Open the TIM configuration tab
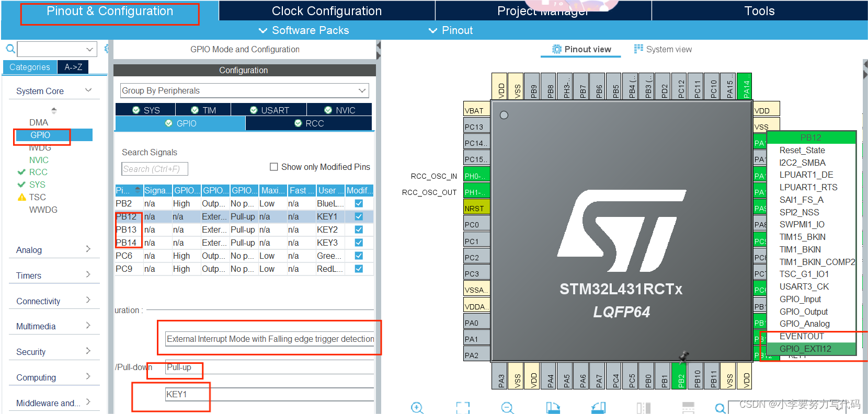Screen dimensions: 868x414 pos(203,110)
